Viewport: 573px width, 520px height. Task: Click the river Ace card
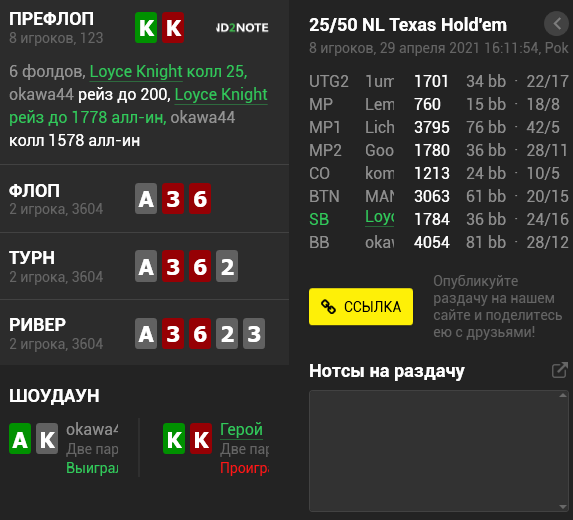coord(146,334)
